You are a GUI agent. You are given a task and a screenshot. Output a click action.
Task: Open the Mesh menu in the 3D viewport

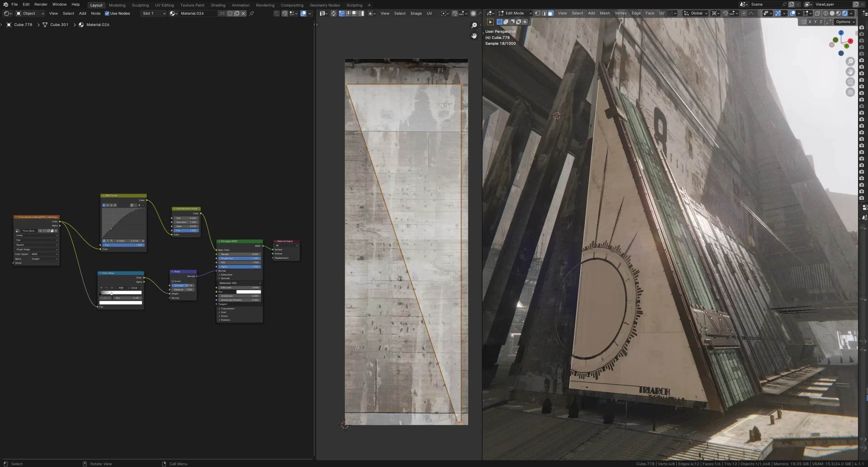(605, 13)
